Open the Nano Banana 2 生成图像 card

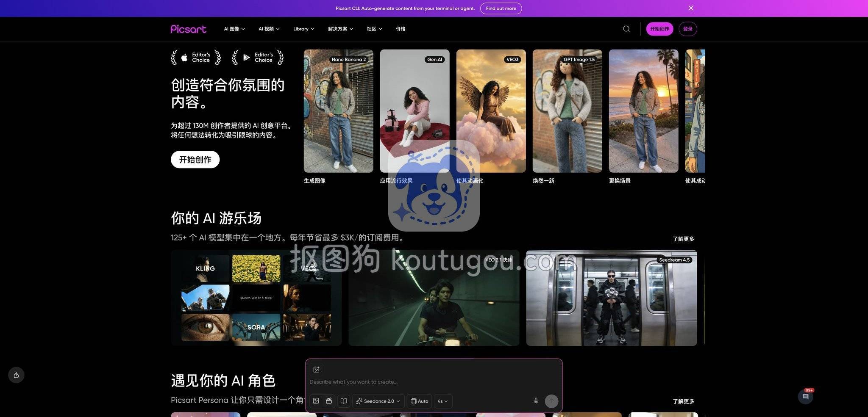pos(338,111)
